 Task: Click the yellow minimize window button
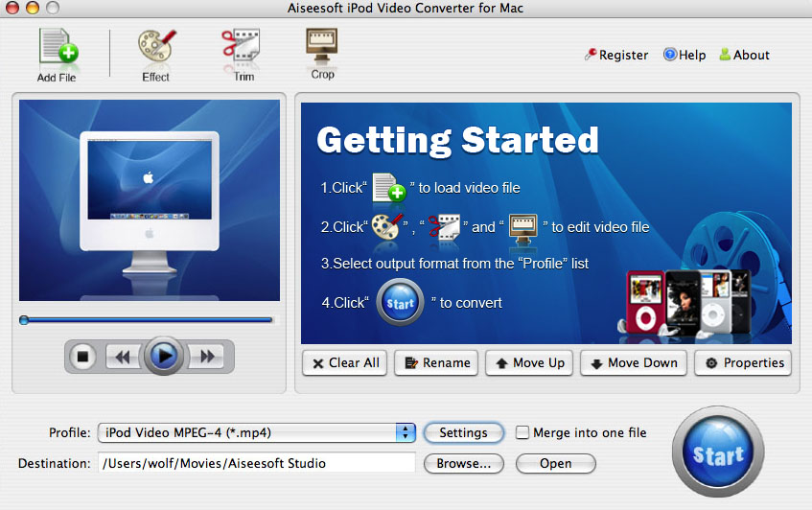pos(33,8)
